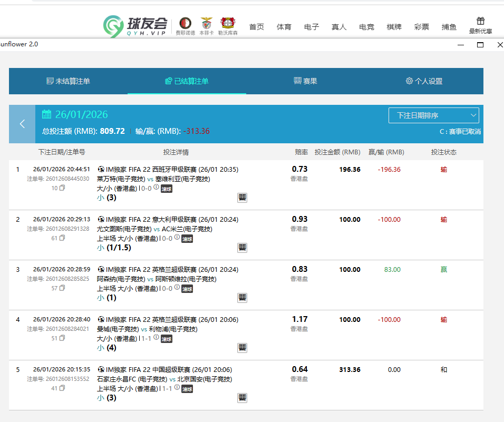Open scoreboard icon for 曼城 vs 利物浦 bet
This screenshot has width=504, height=422.
[x=243, y=348]
